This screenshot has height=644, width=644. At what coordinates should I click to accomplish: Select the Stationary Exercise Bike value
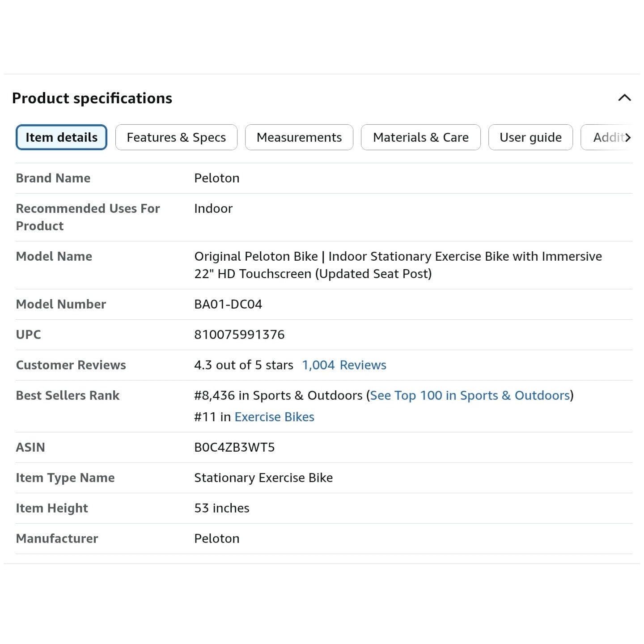[263, 478]
